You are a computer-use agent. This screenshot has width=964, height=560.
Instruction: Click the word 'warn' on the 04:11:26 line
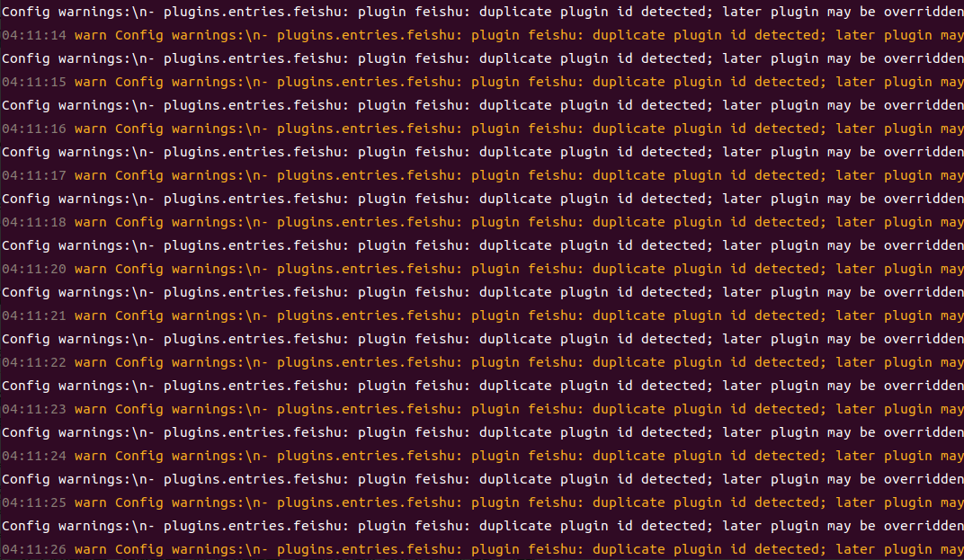(90, 549)
